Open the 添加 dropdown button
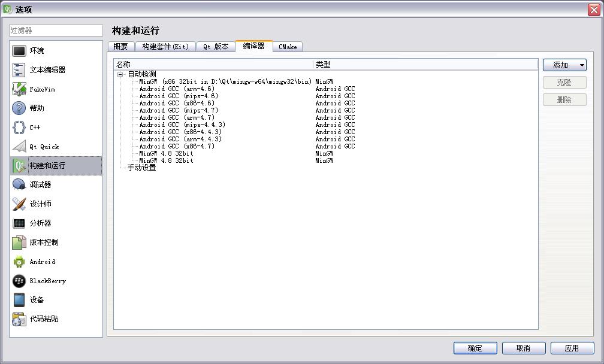 (x=564, y=65)
